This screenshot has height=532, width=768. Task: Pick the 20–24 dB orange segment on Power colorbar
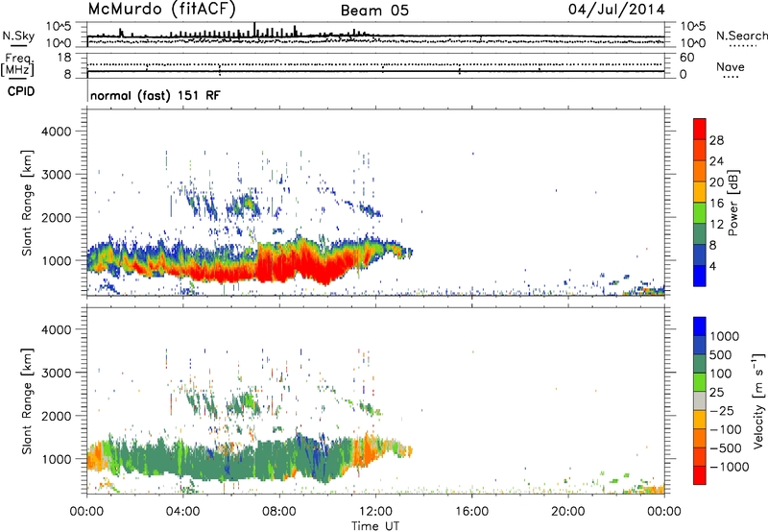pos(700,171)
